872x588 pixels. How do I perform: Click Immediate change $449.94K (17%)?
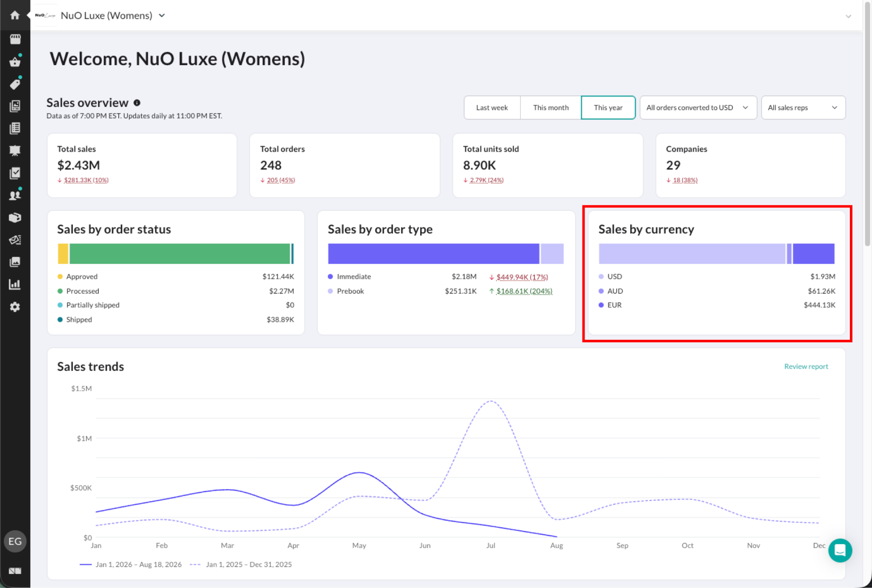[522, 277]
